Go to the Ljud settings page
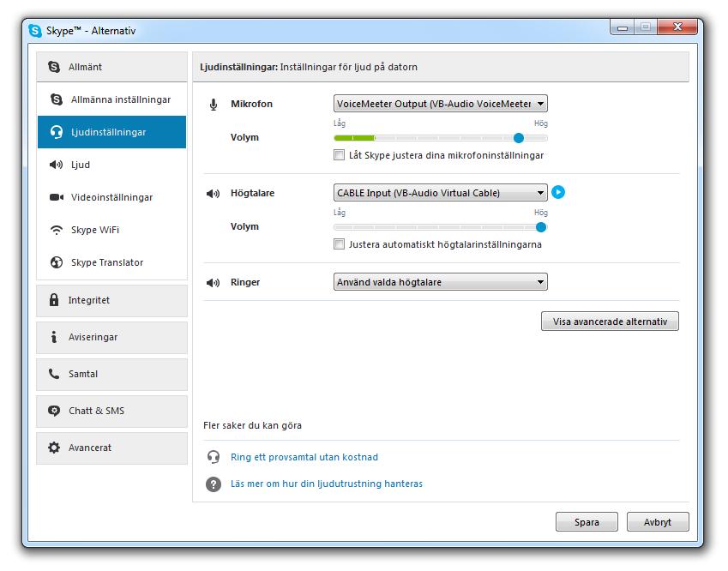This screenshot has height=571, width=728. pyautogui.click(x=111, y=165)
